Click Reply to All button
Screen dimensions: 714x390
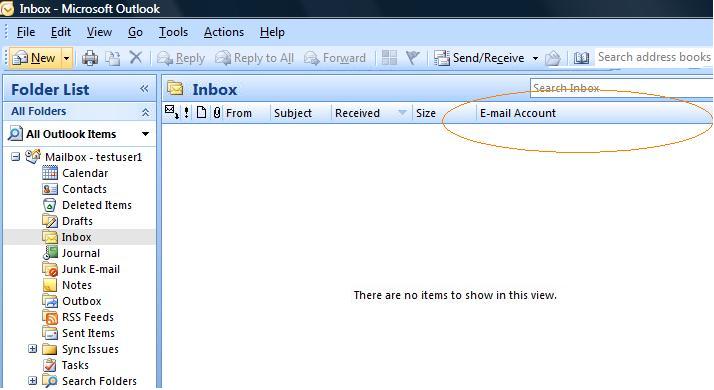[255, 58]
